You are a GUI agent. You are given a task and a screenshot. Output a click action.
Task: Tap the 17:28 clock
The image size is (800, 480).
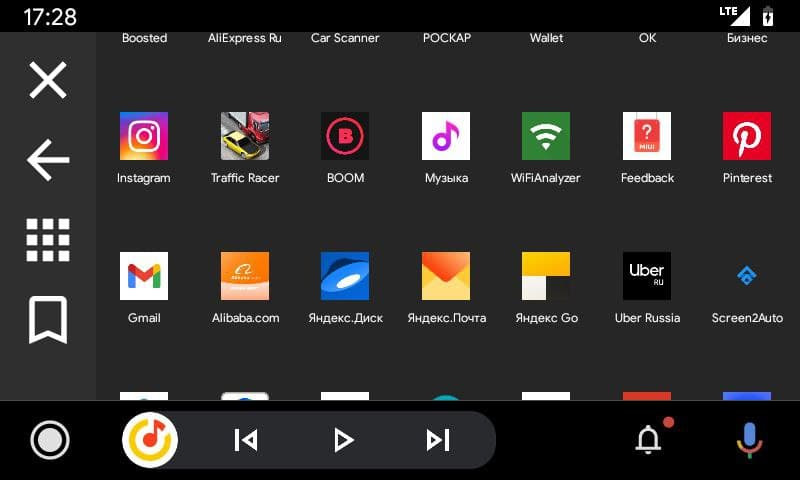click(x=50, y=17)
